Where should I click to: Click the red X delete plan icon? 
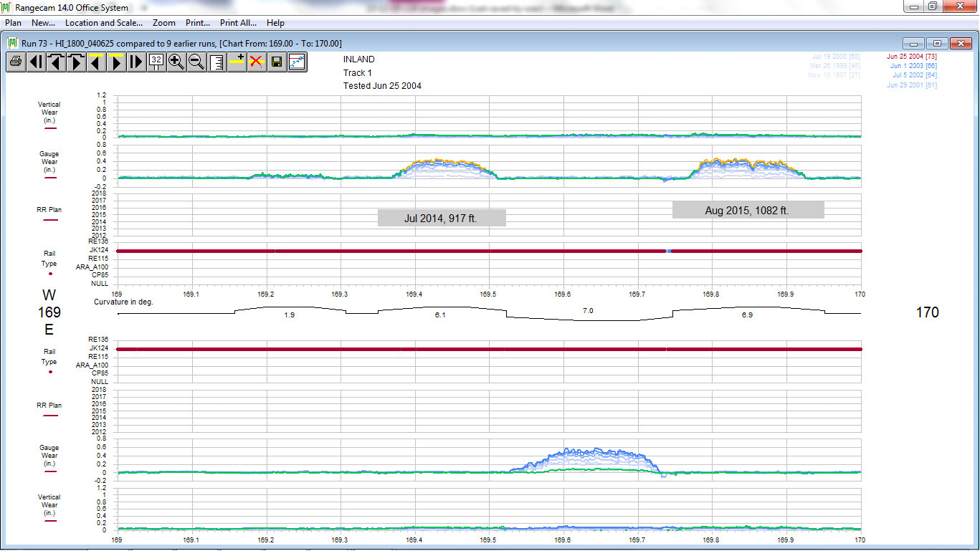pyautogui.click(x=256, y=62)
